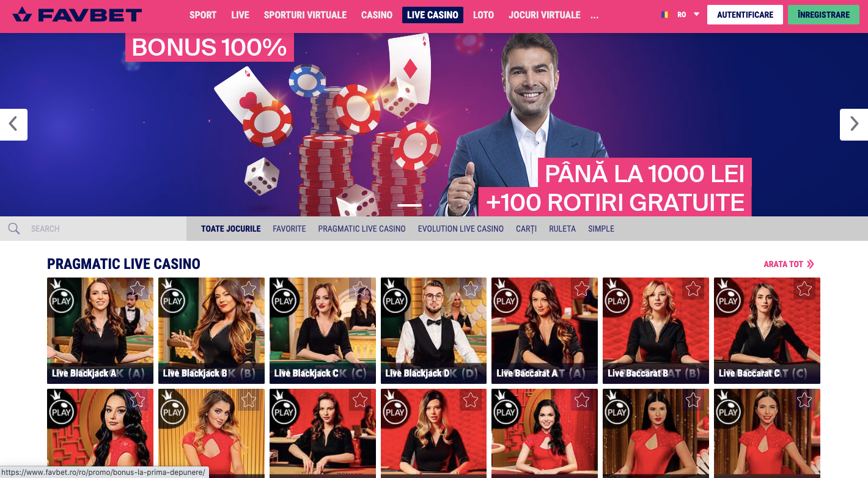Viewport: 868px width, 478px height.
Task: Favorite Live Blackjack A with star icon
Action: (x=138, y=289)
